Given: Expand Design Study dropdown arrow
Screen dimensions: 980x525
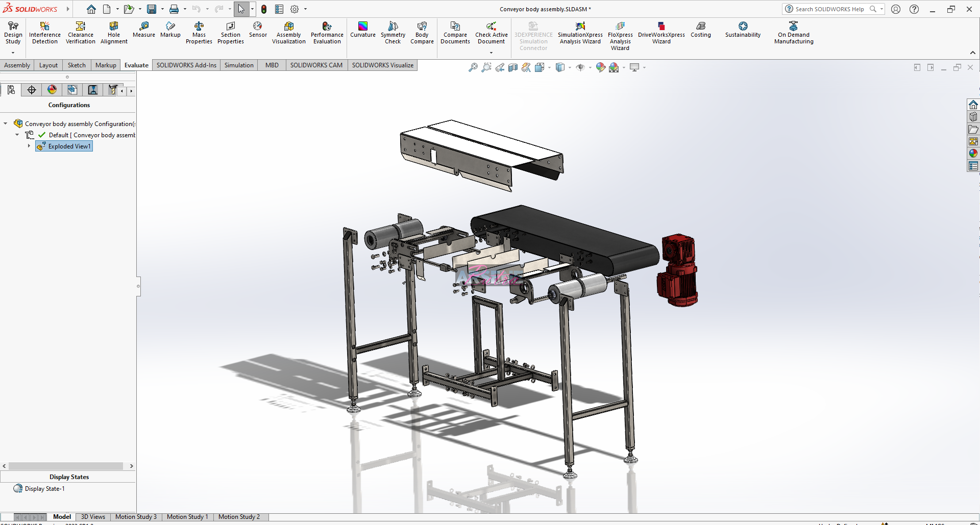Looking at the screenshot, I should [x=13, y=53].
